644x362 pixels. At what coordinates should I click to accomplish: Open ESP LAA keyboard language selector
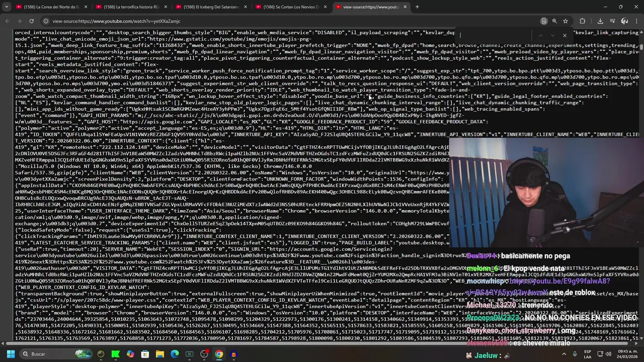tap(588, 354)
